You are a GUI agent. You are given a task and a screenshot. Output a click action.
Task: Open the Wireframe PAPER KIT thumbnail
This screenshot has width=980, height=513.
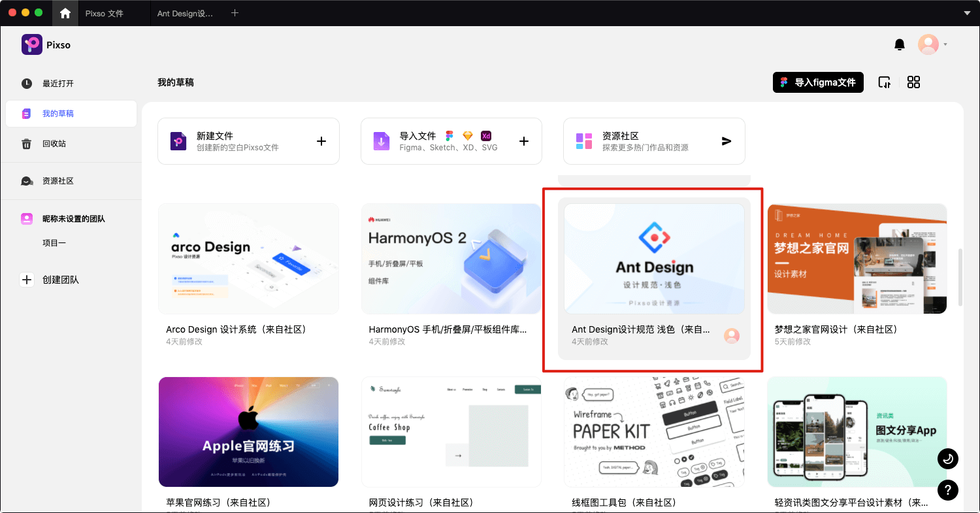click(x=654, y=432)
